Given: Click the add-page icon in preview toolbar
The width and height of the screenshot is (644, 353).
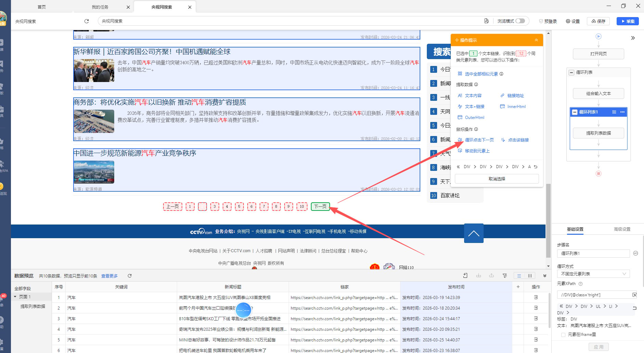Looking at the screenshot, I should 465,275.
